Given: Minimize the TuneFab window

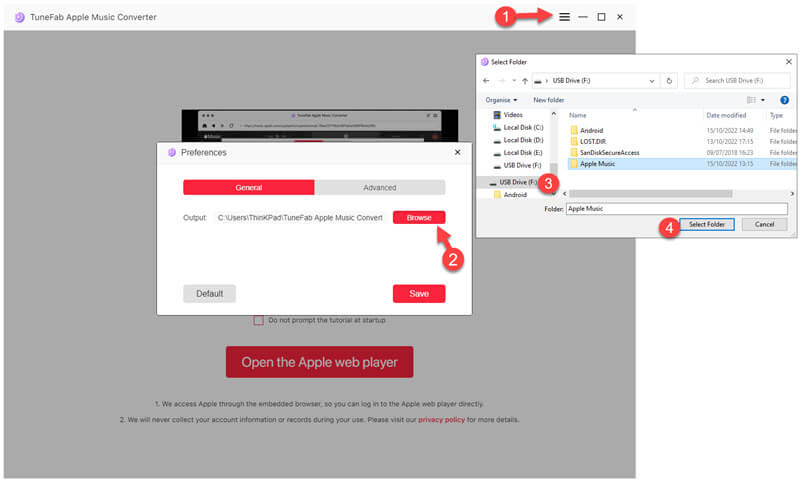Looking at the screenshot, I should coord(583,17).
